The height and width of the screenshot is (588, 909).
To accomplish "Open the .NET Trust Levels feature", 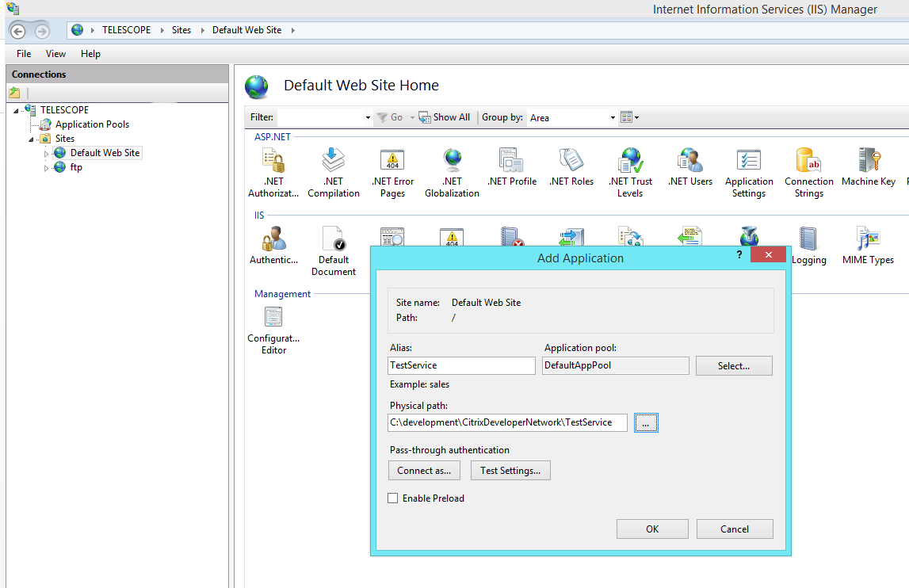I will coord(630,172).
